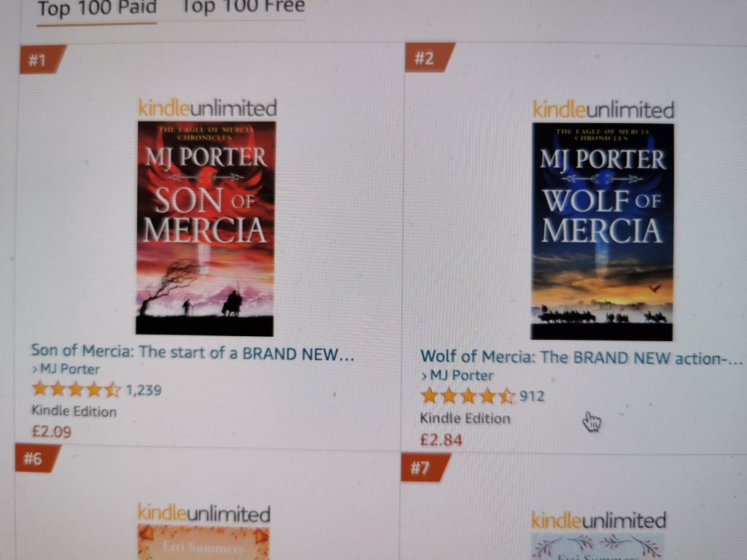This screenshot has height=560, width=747.
Task: Switch to the Top 100 Free tab
Action: tap(243, 7)
